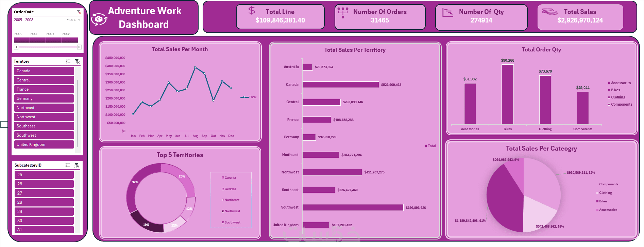Enable multi-select in Territory slicer
Viewport: 644px width, 247px height.
[x=68, y=61]
